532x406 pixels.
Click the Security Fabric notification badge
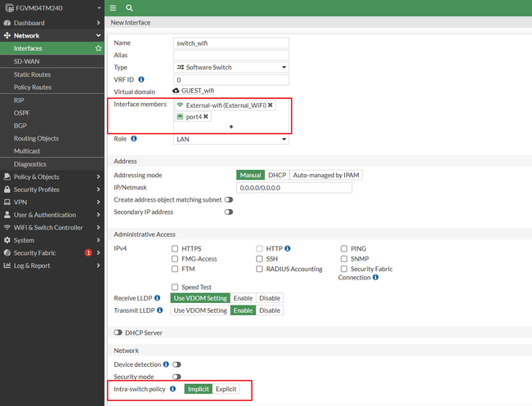88,252
